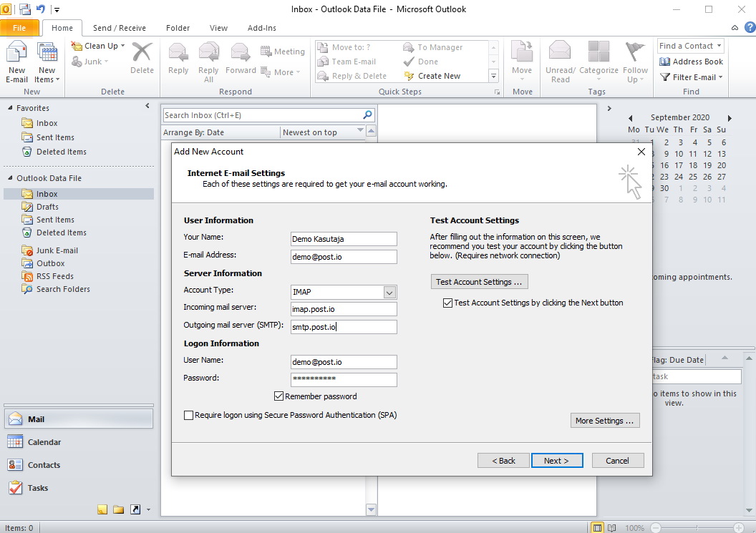Click the zoom out minus button
Screen dimensions: 756x533
[656, 528]
